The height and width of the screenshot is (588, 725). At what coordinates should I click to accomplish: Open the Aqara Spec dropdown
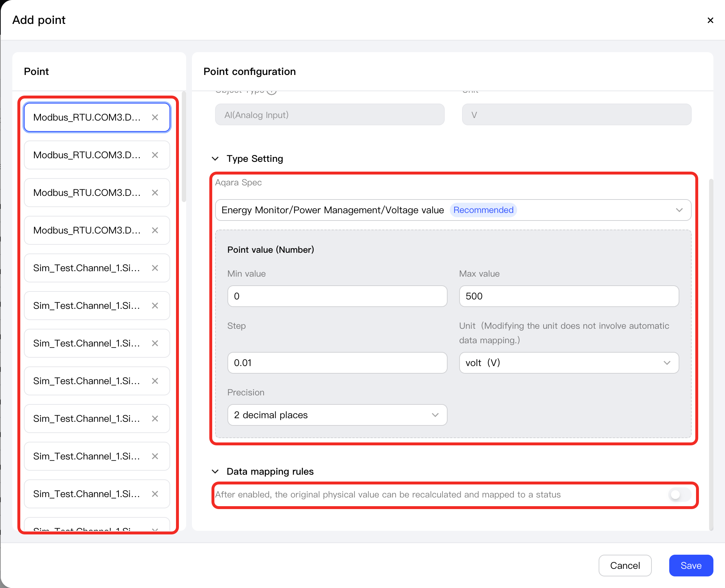tap(453, 210)
